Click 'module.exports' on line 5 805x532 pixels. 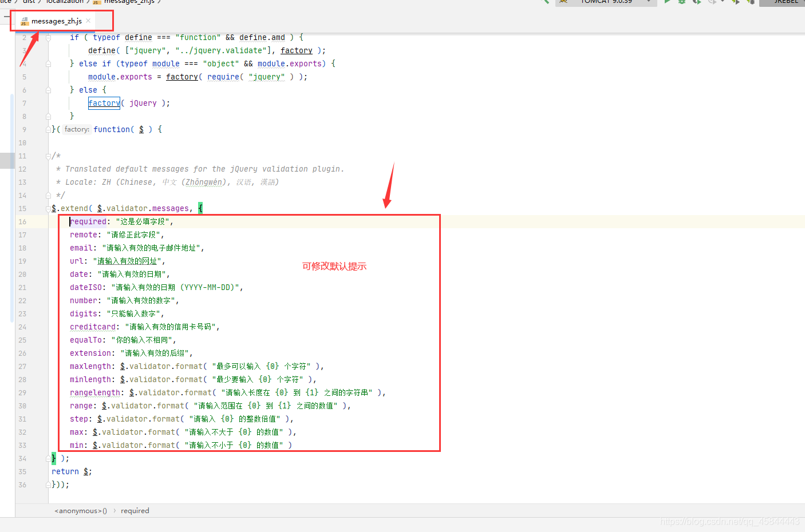(120, 77)
